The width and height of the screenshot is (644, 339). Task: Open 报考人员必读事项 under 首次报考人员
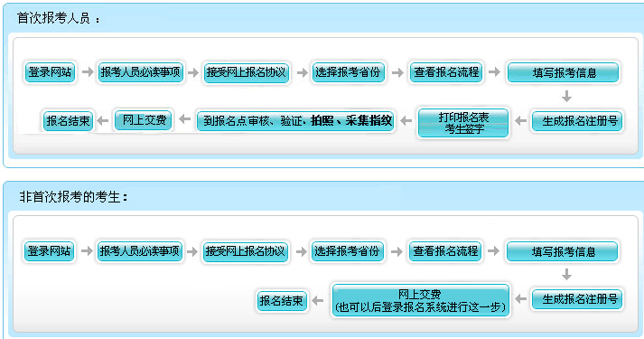(x=141, y=72)
